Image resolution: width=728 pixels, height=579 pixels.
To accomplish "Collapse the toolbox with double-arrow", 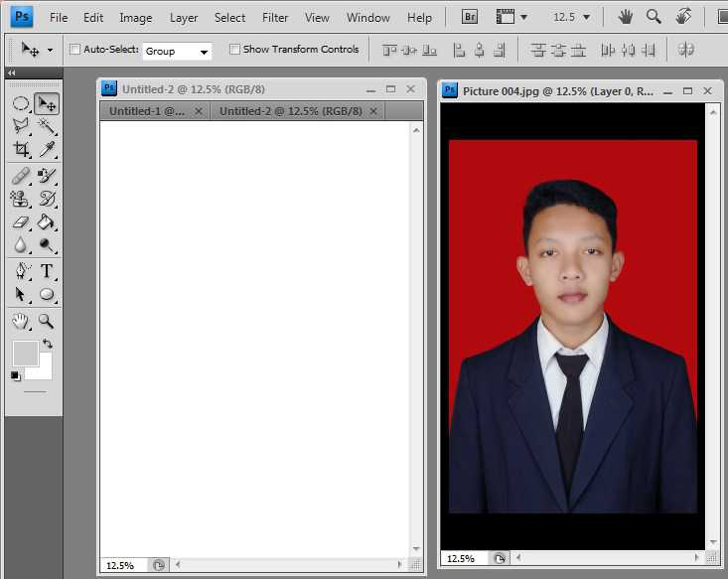I will click(11, 72).
